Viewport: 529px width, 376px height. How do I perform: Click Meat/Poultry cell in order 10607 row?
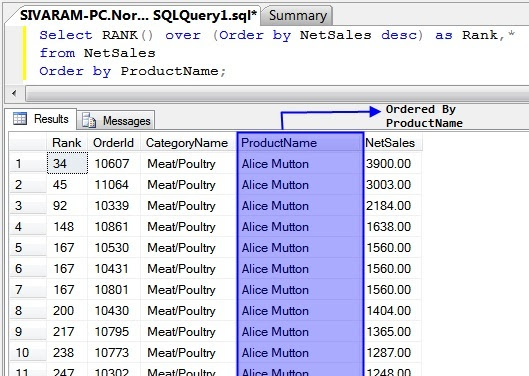pyautogui.click(x=188, y=164)
